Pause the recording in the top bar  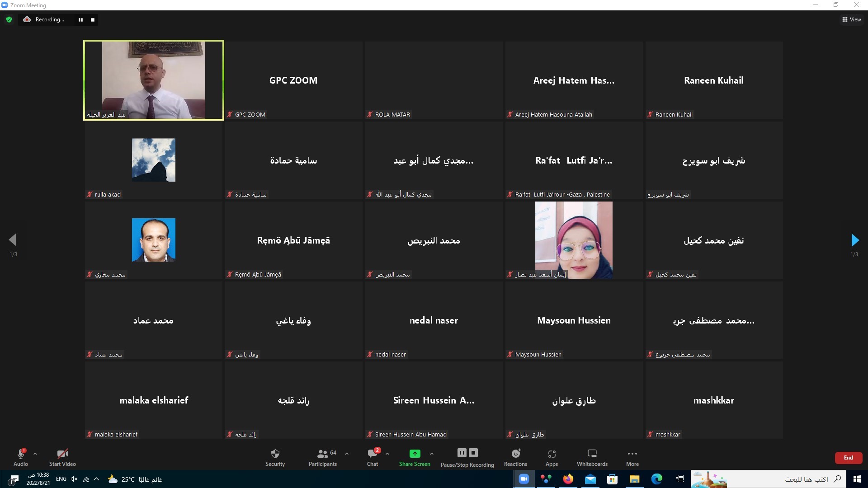[80, 20]
